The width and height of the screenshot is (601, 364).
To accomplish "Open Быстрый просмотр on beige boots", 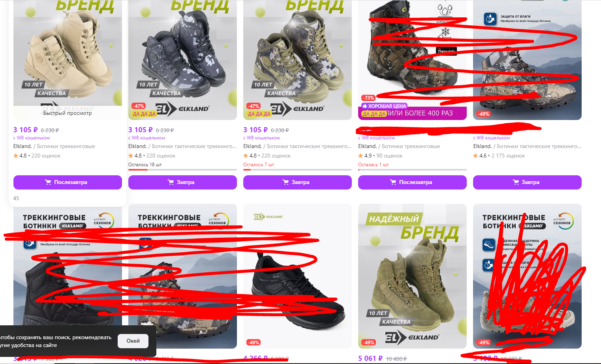I will pyautogui.click(x=68, y=113).
